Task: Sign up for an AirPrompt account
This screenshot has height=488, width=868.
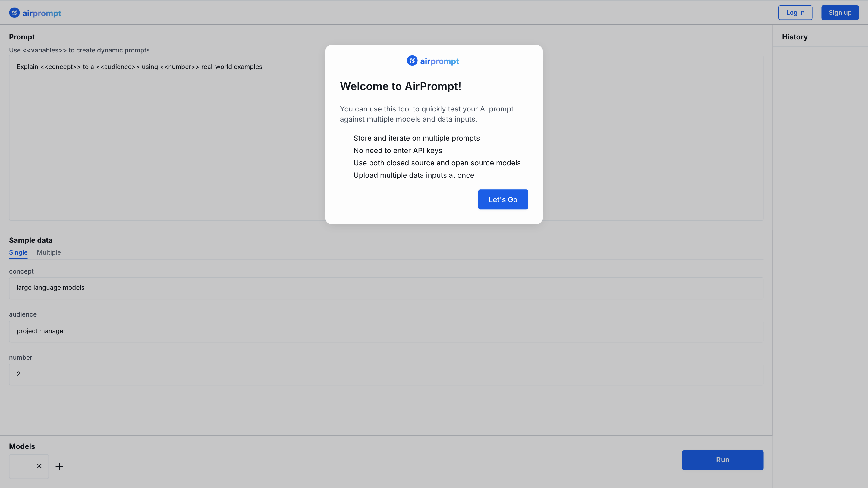Action: coord(840,12)
